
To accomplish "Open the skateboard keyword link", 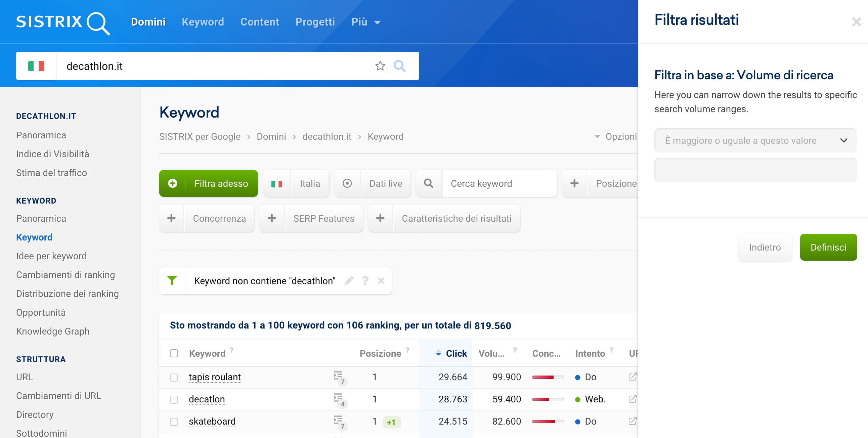I will [212, 422].
